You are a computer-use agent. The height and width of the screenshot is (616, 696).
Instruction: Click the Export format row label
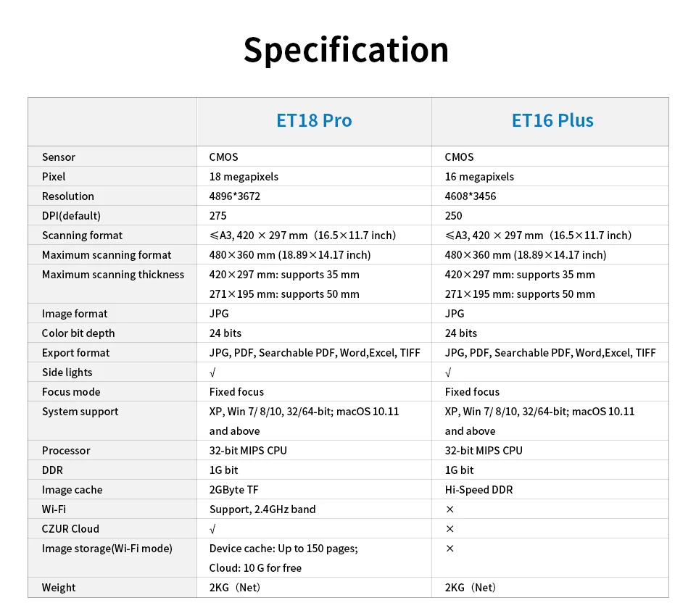pos(76,353)
